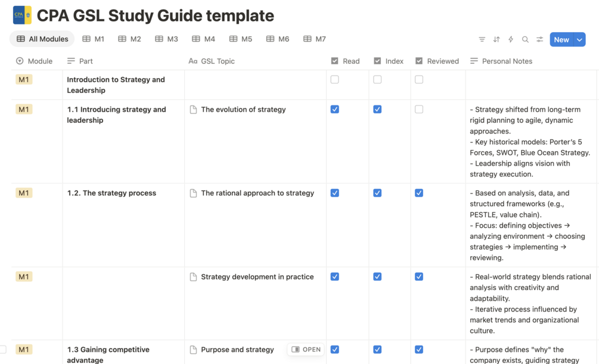
Task: Tick the Index checkbox in the Introduction row
Action: pyautogui.click(x=377, y=80)
